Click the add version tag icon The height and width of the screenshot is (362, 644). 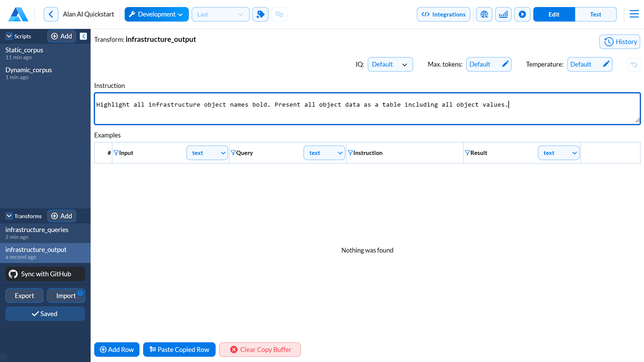[260, 14]
